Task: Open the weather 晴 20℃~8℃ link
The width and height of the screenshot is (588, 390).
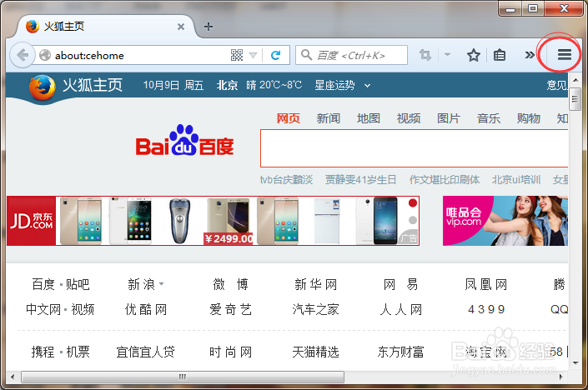Action: coord(274,85)
